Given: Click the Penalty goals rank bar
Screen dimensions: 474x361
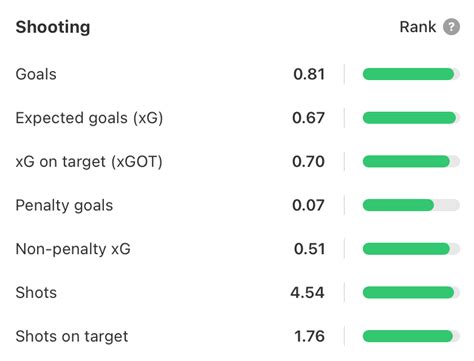Looking at the screenshot, I should click(411, 205).
